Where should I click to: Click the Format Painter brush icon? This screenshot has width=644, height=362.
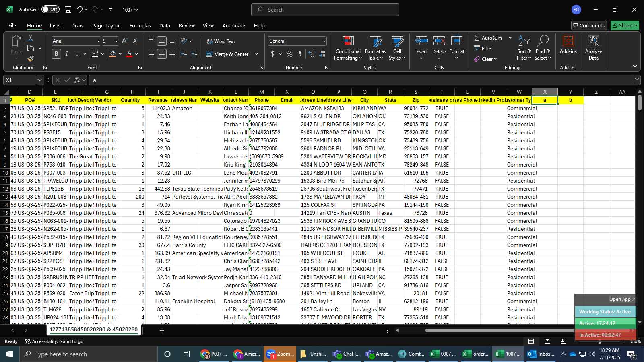(31, 59)
